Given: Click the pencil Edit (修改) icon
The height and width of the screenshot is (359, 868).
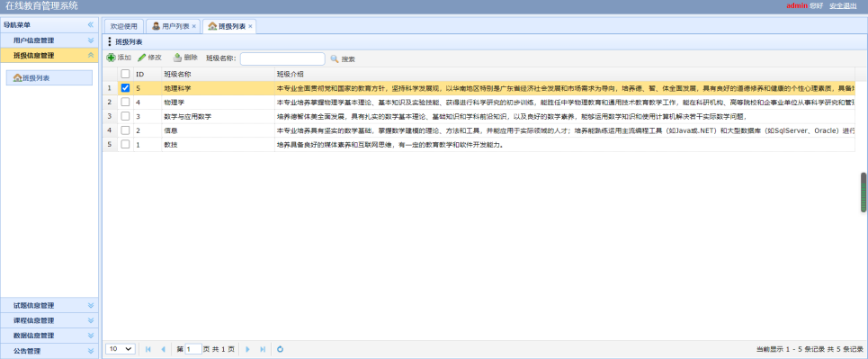Looking at the screenshot, I should click(142, 58).
